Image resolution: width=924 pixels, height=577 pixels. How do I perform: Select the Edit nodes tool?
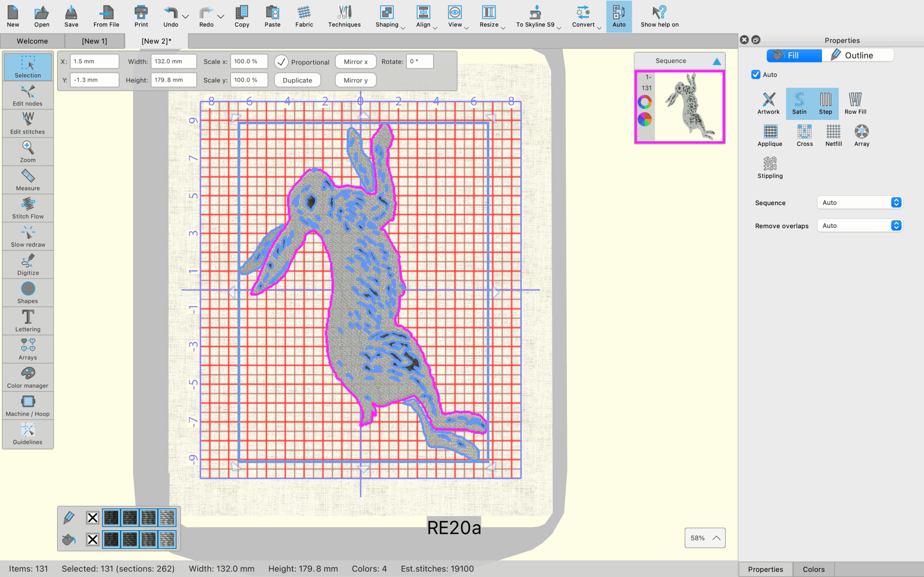pos(27,96)
